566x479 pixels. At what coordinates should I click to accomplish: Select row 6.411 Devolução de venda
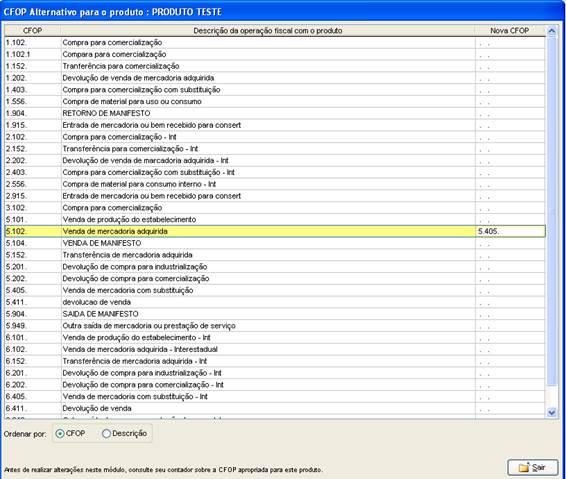275,408
